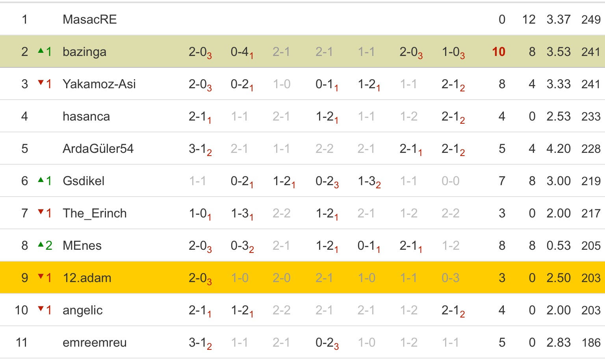Open the 12.adam player name
The height and width of the screenshot is (364, 605).
click(87, 278)
